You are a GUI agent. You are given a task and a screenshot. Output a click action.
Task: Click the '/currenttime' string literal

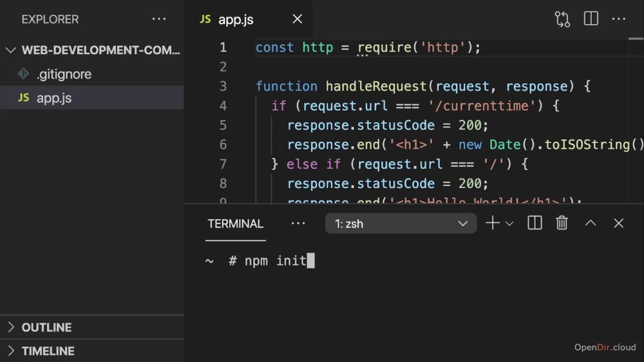tap(482, 106)
